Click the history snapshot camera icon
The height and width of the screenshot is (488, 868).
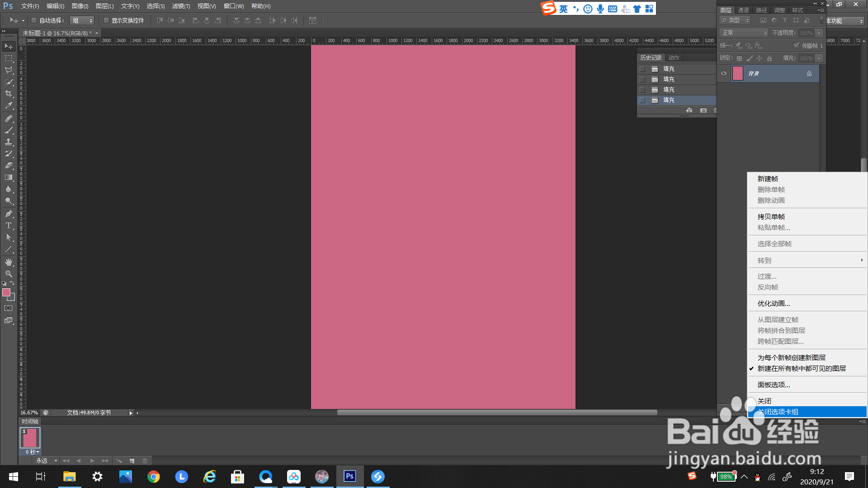coord(703,110)
